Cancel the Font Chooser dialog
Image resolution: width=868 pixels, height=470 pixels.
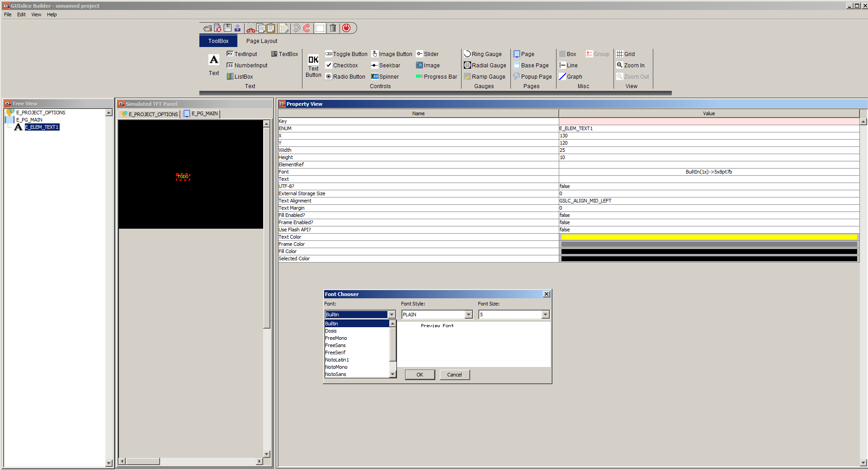pyautogui.click(x=454, y=375)
